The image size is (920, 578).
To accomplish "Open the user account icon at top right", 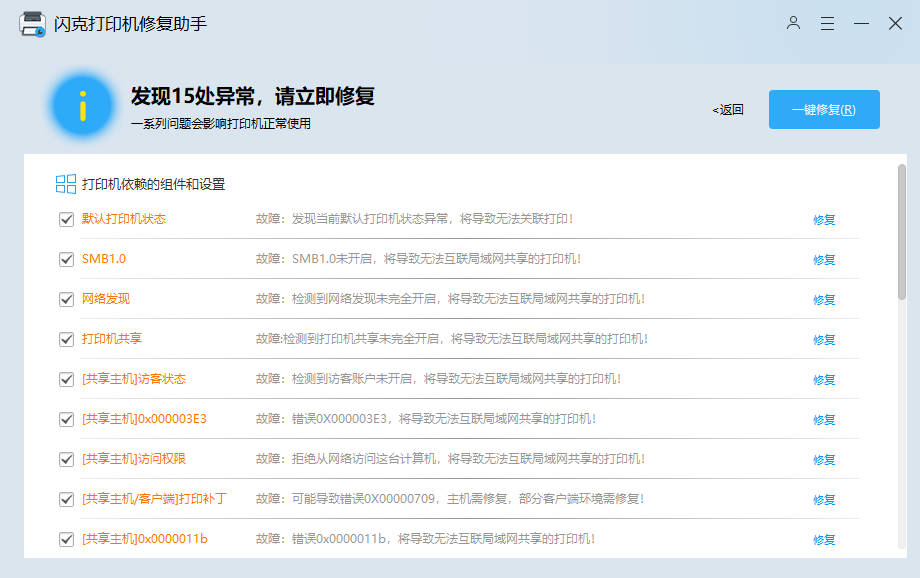I will coord(793,22).
